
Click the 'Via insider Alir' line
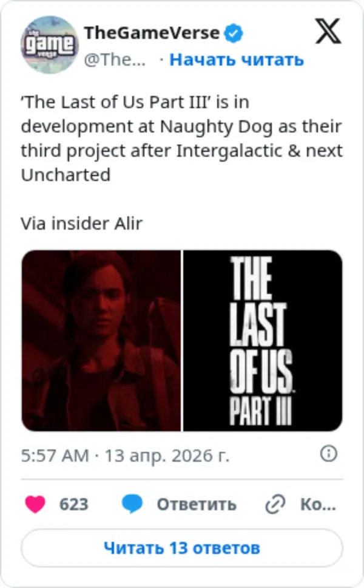(x=82, y=224)
